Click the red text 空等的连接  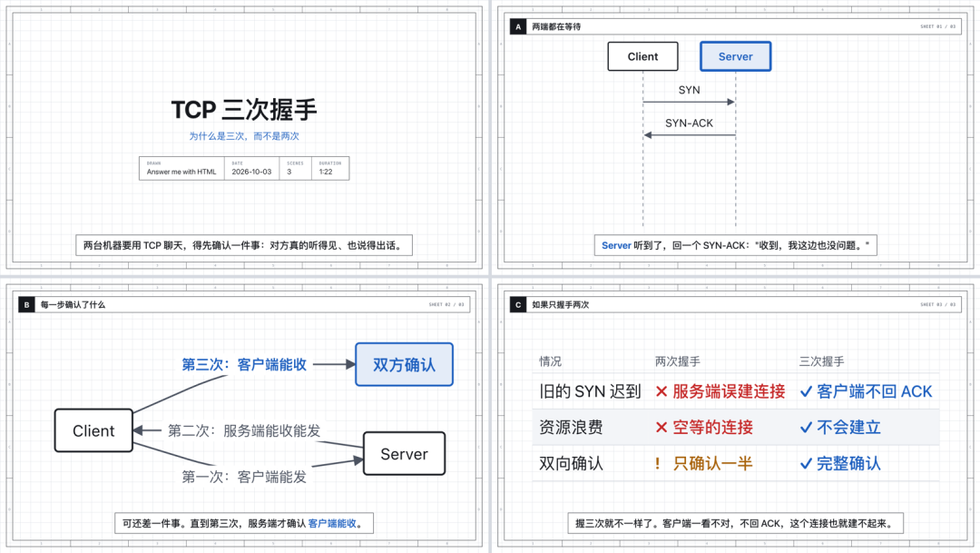713,428
